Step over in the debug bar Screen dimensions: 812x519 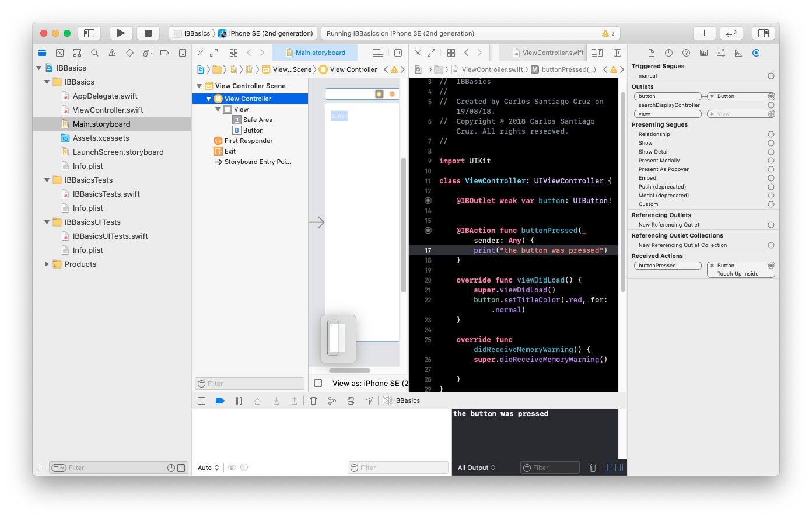click(x=257, y=400)
